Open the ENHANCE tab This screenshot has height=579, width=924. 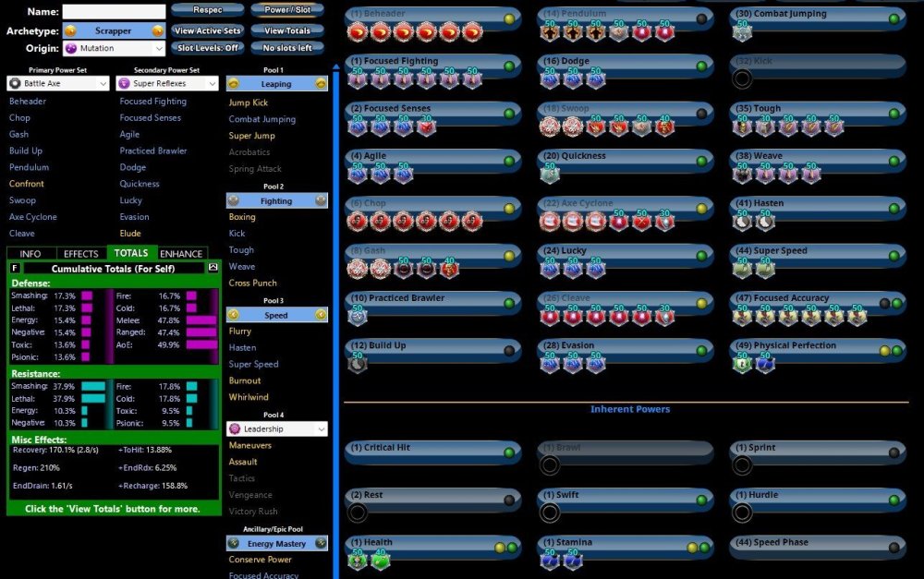click(x=181, y=254)
